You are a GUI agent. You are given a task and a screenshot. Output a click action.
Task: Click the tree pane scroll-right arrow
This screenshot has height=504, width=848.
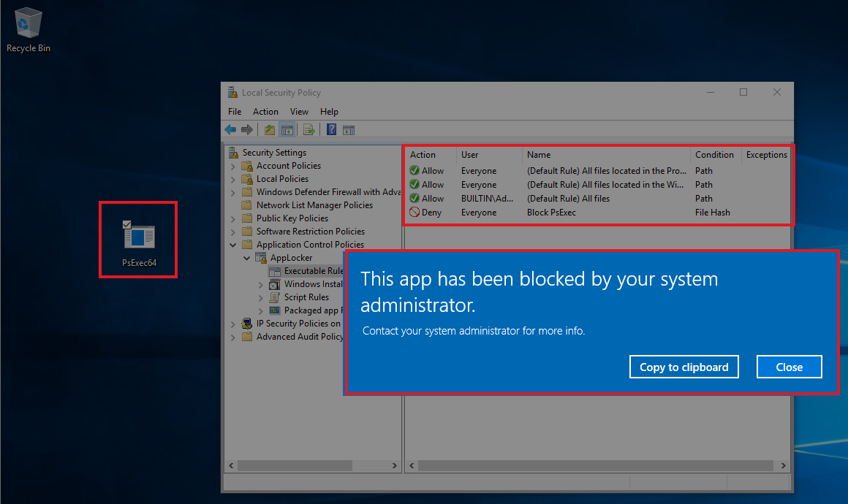coord(394,465)
